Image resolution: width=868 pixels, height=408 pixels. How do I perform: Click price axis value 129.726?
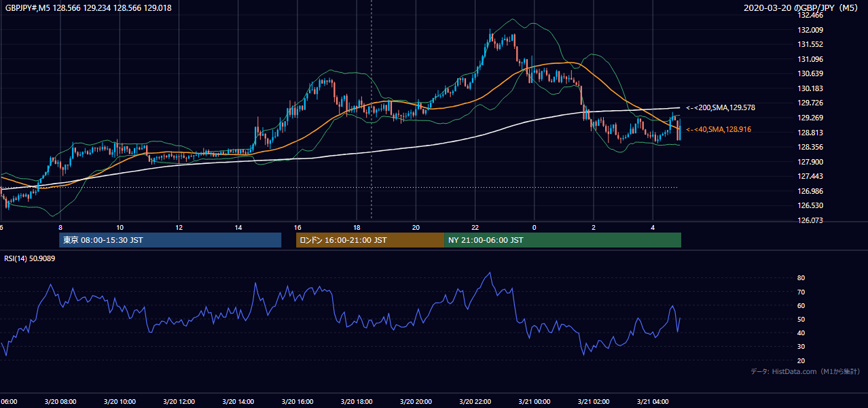click(810, 103)
